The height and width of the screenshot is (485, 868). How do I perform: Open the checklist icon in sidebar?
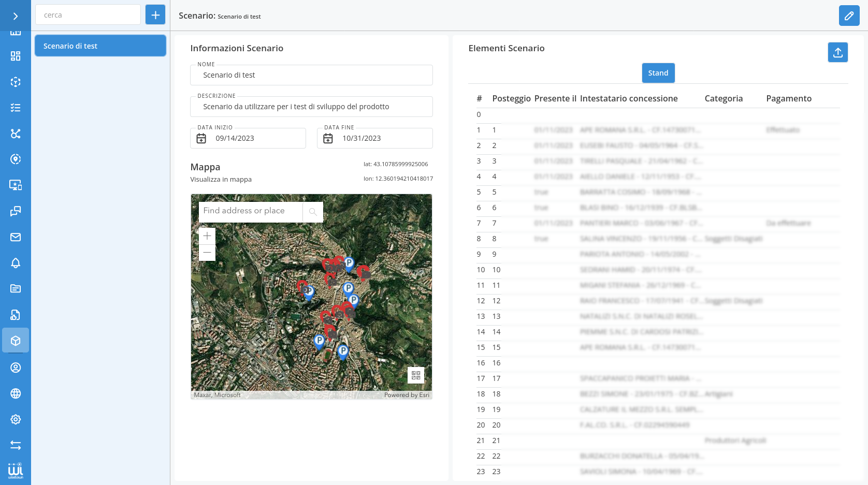pyautogui.click(x=16, y=108)
